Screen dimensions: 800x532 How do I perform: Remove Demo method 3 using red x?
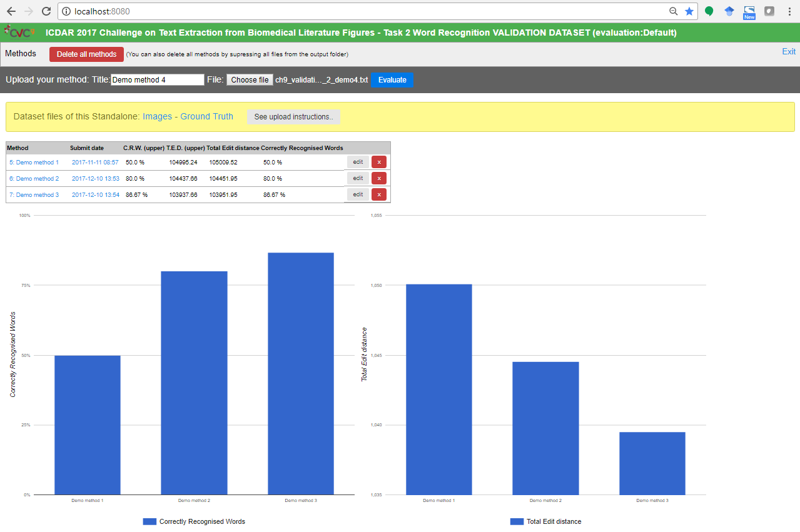(x=378, y=194)
